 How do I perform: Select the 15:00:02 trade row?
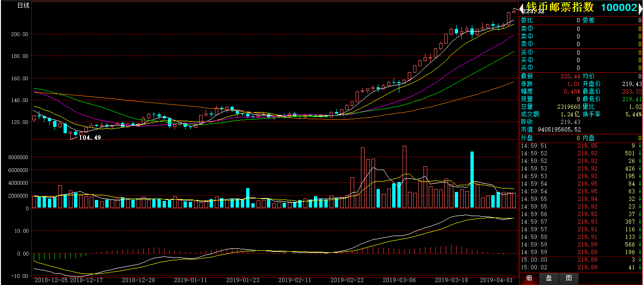pos(581,267)
